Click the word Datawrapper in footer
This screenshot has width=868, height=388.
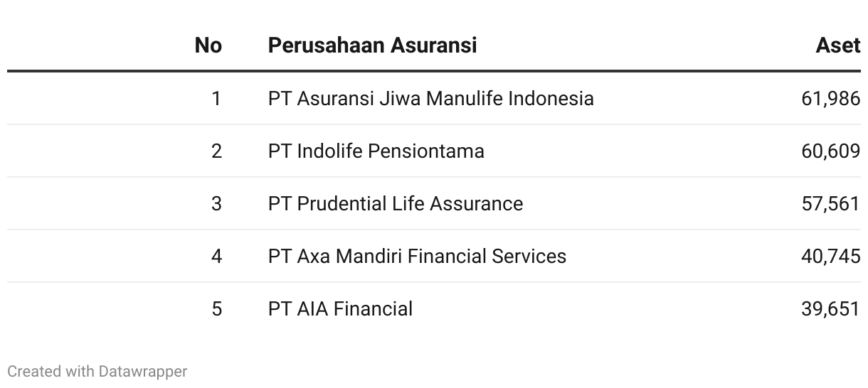coord(143,371)
